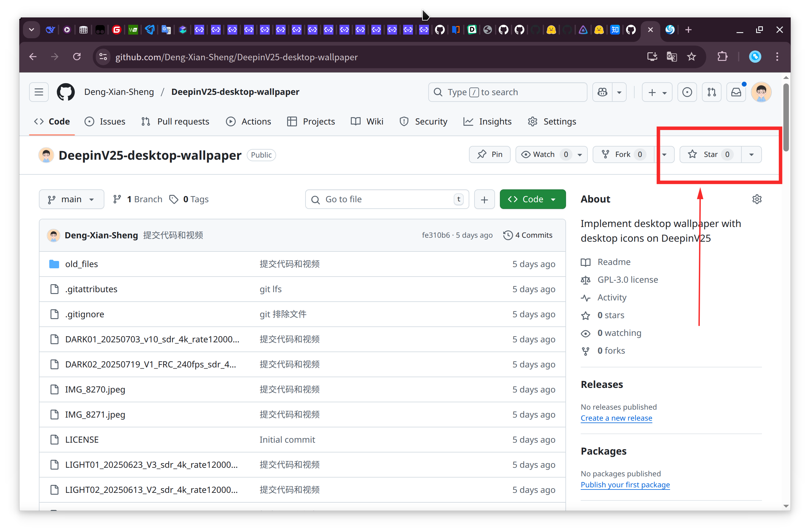
Task: Open the GPL-3.0 license link
Action: pyautogui.click(x=628, y=280)
